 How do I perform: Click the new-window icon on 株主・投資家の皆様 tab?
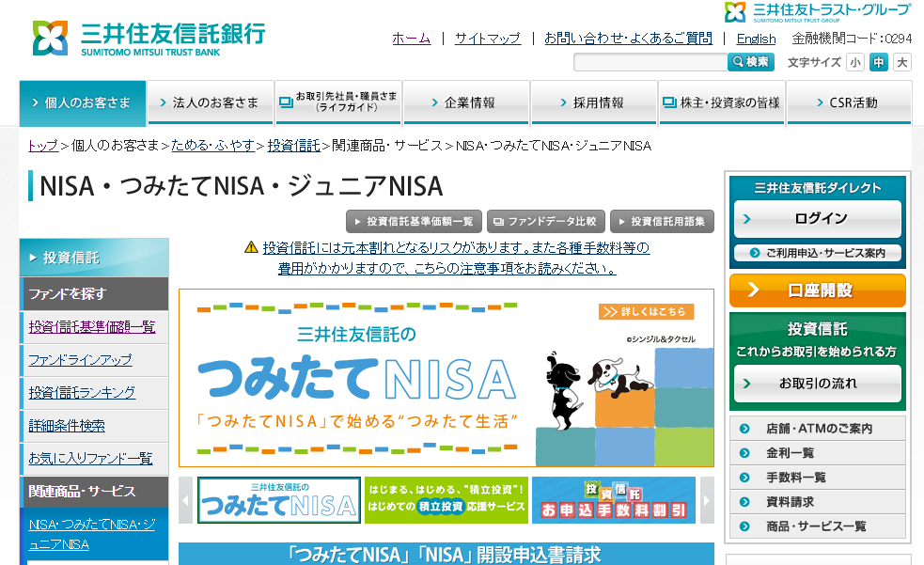[x=669, y=102]
